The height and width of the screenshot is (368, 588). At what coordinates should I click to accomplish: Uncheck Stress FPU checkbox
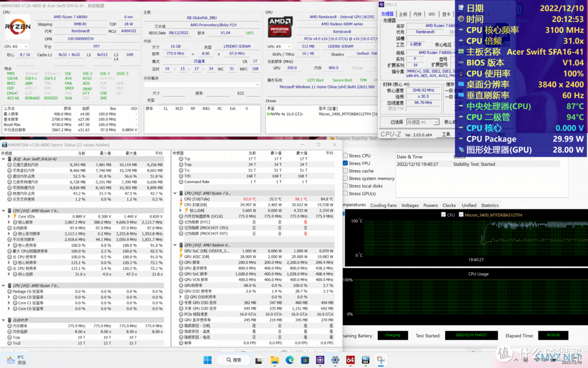(x=345, y=164)
